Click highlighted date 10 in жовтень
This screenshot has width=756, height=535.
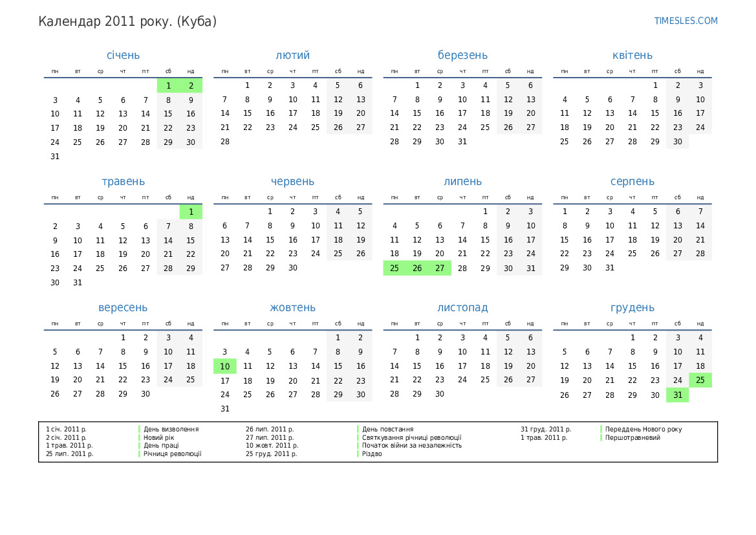tap(224, 366)
